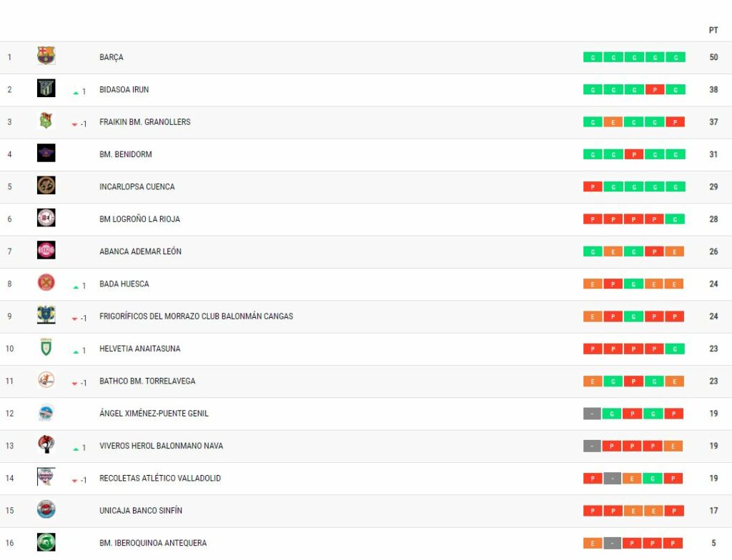Click Unicaja Banco Sinfín's 17 points value
The width and height of the screenshot is (732, 560).
tap(713, 511)
